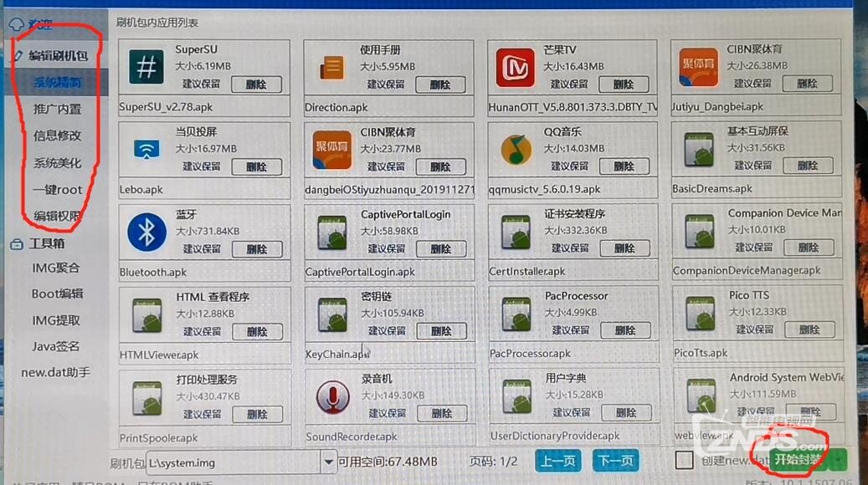Click the 录音机 microphone icon
The width and height of the screenshot is (868, 485).
332,396
